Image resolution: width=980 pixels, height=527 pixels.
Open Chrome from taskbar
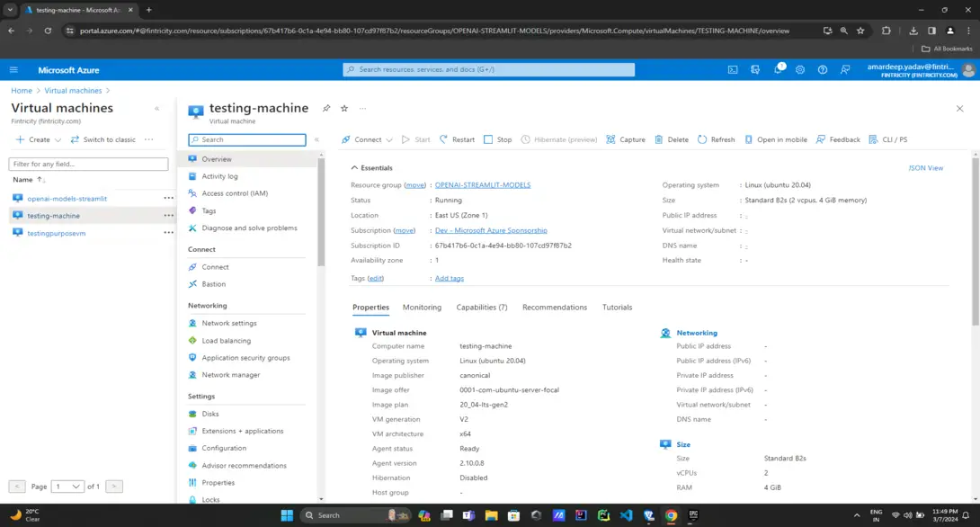point(672,515)
